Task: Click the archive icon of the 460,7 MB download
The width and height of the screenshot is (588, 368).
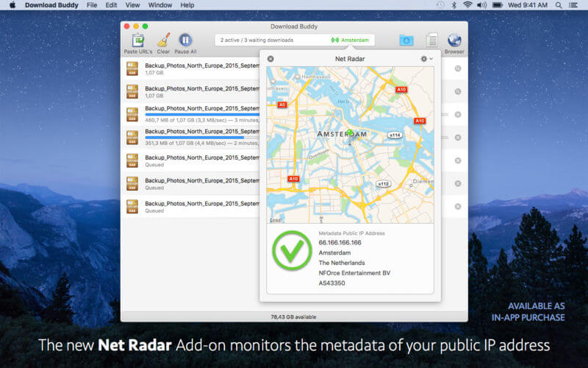Action: coord(132,115)
